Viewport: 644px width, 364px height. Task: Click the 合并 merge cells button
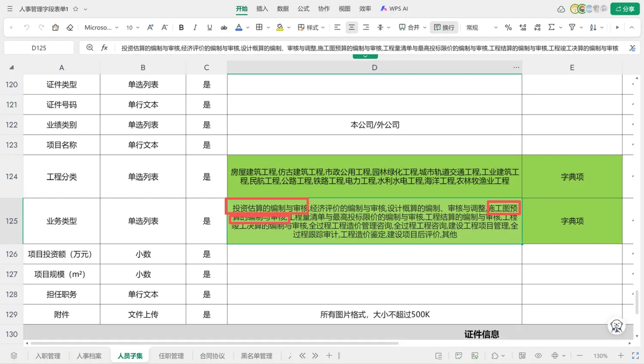pos(410,27)
